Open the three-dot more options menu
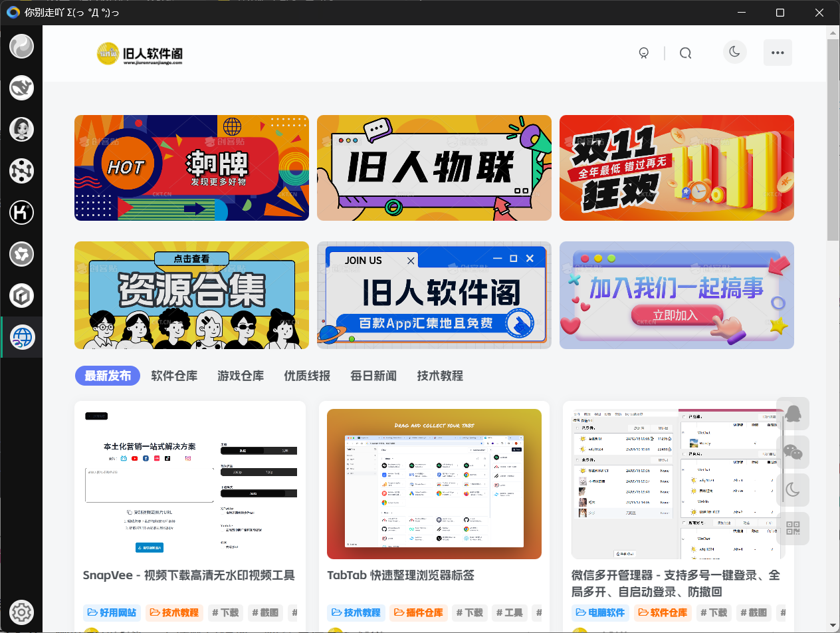840x633 pixels. [x=778, y=53]
